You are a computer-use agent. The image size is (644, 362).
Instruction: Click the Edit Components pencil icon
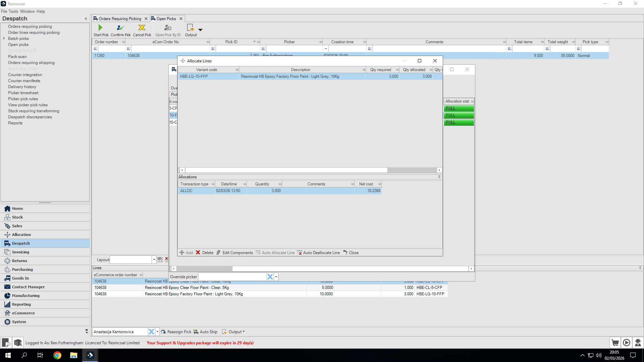point(218,252)
